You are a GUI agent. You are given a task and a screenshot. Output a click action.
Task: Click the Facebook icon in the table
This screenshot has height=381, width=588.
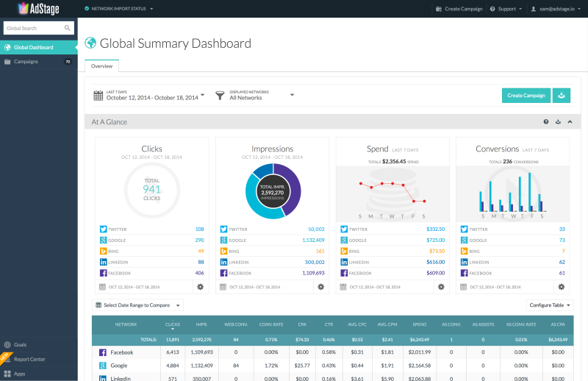pos(103,352)
